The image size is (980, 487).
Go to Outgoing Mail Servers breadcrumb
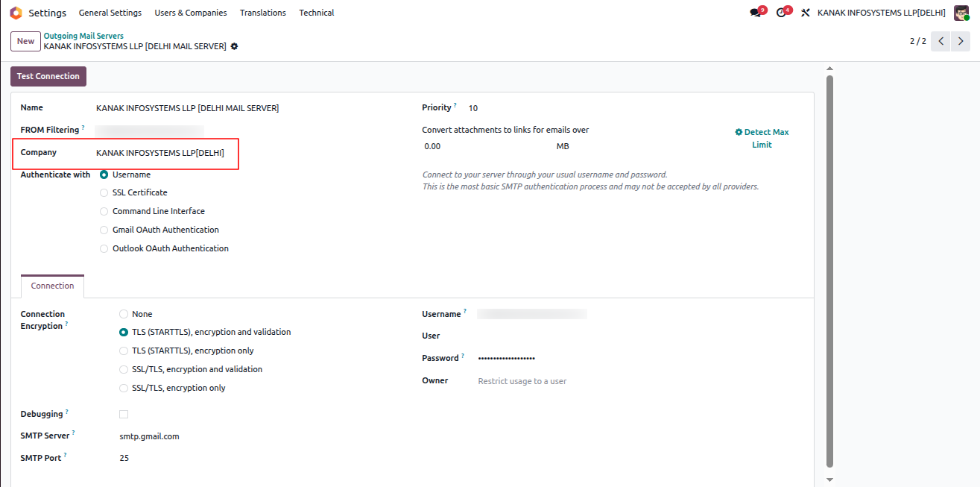pos(83,36)
